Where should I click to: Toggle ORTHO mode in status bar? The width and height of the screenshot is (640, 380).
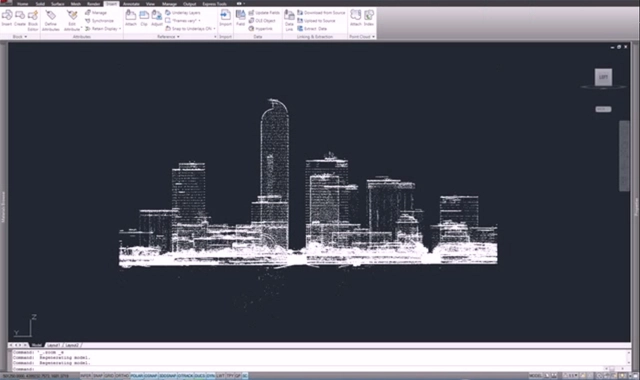pyautogui.click(x=122, y=376)
